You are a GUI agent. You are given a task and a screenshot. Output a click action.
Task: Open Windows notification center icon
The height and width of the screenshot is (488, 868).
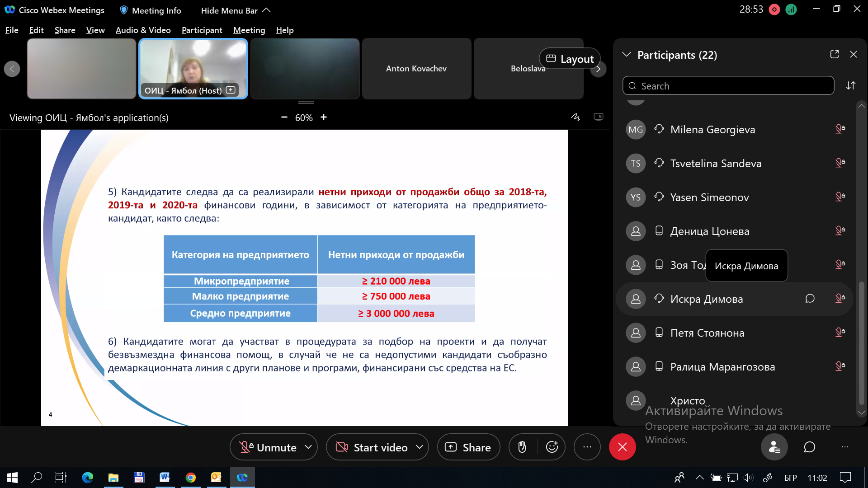(x=845, y=477)
